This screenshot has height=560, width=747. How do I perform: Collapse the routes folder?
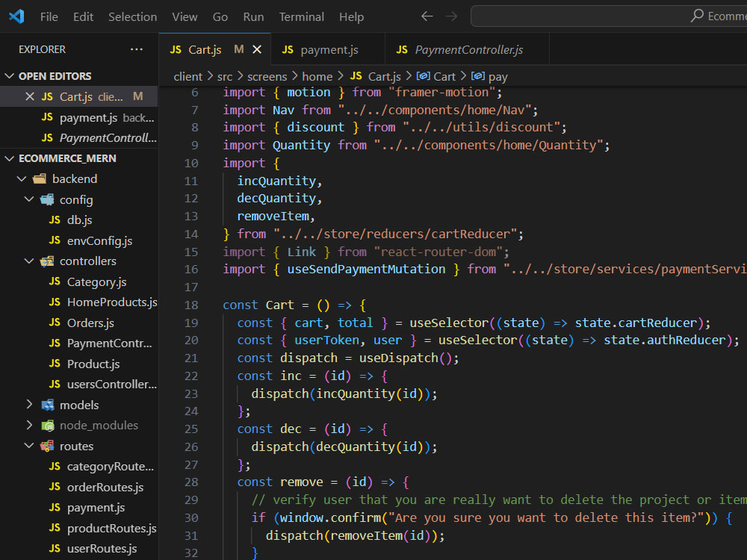coord(29,446)
